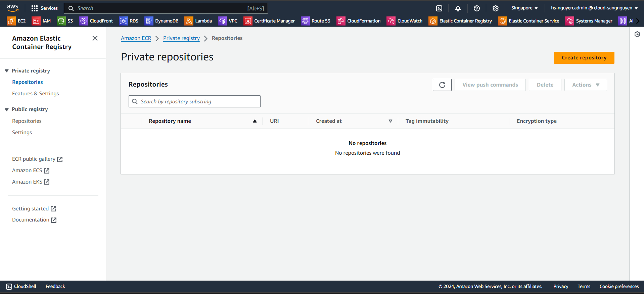Click the Create repository button
Viewport: 644px width, 294px height.
point(584,58)
